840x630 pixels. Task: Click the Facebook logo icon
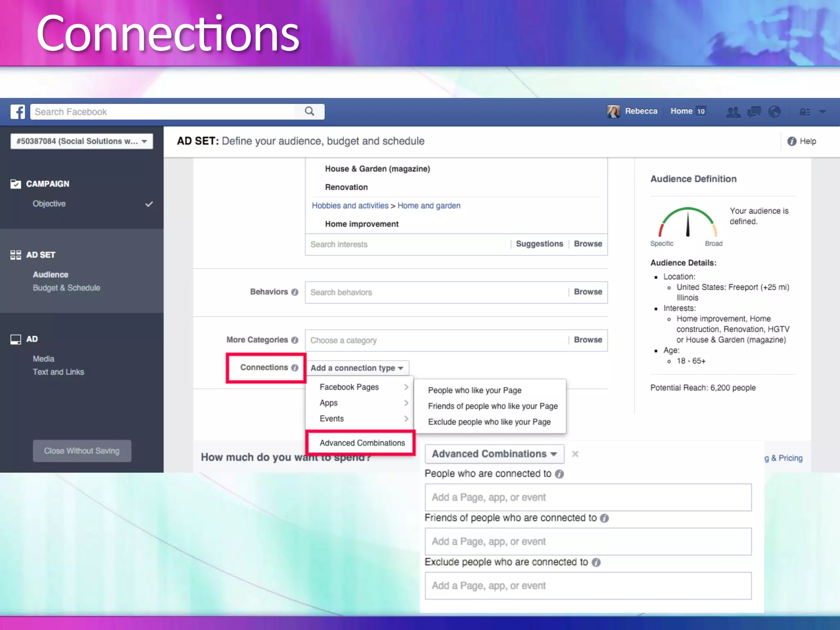[18, 112]
